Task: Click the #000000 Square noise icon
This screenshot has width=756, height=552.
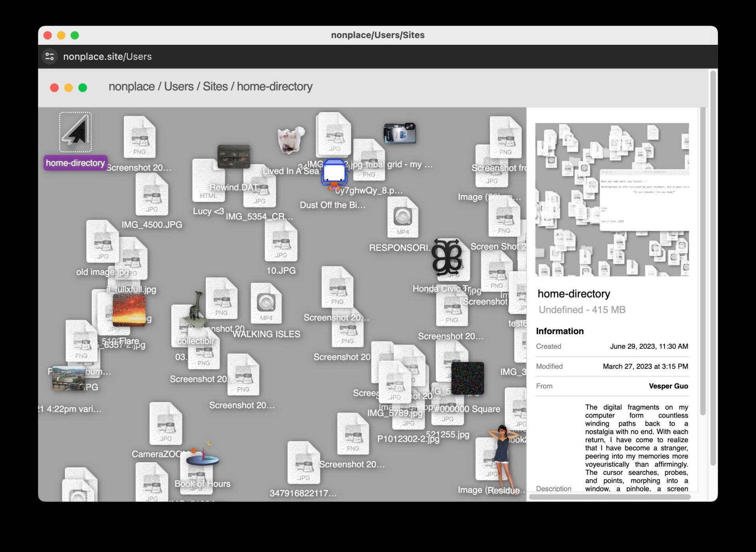Action: 467,378
